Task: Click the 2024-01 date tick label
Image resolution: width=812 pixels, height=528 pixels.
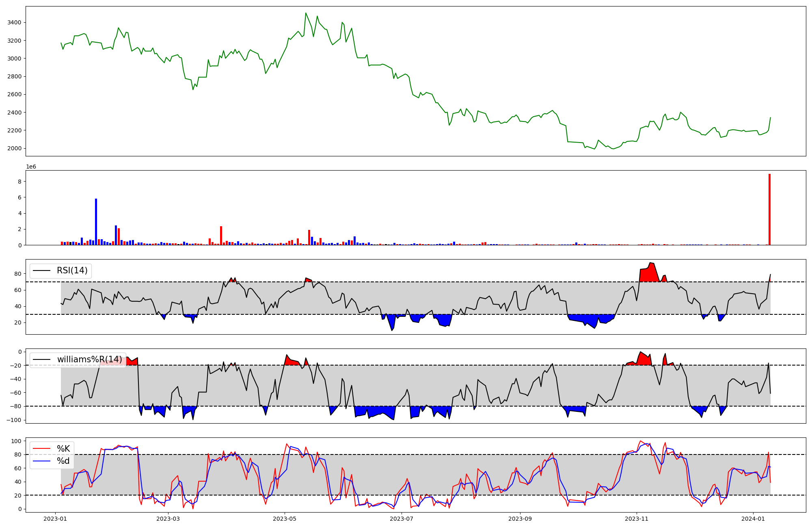Action: click(754, 519)
